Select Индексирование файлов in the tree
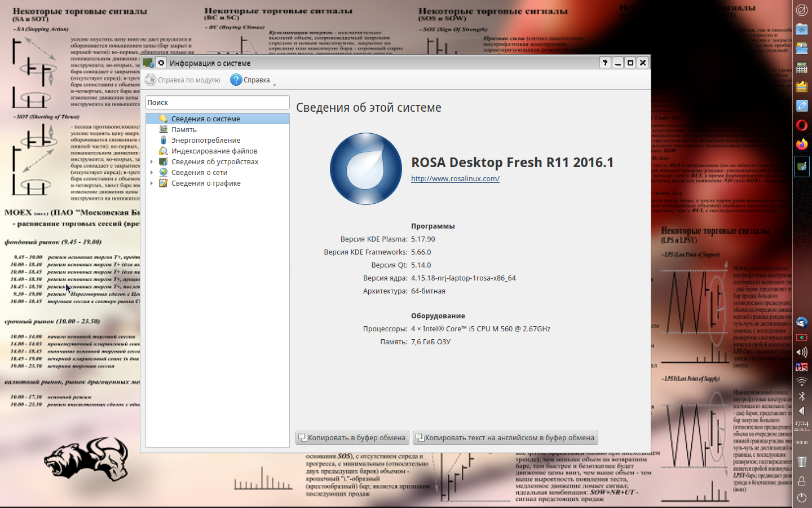The height and width of the screenshot is (508, 812). point(218,151)
